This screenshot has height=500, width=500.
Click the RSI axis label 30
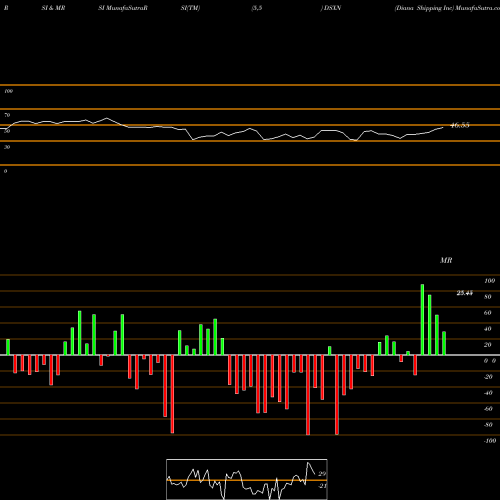point(7,147)
